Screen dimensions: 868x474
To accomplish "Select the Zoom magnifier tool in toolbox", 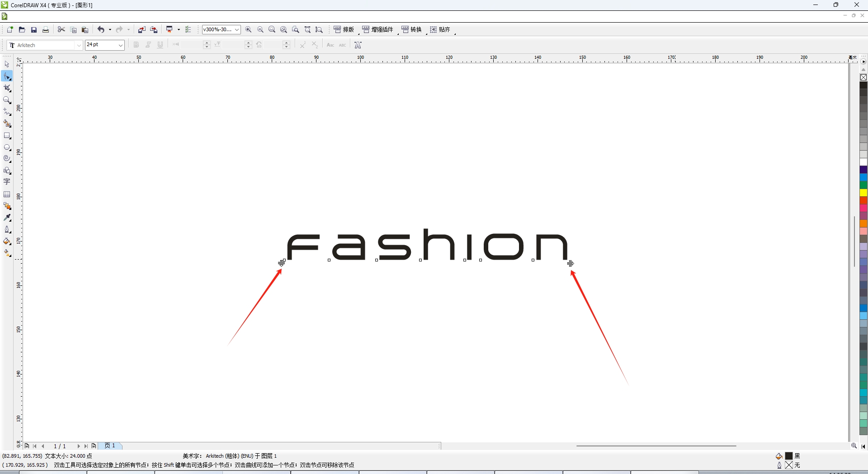I will [x=7, y=100].
